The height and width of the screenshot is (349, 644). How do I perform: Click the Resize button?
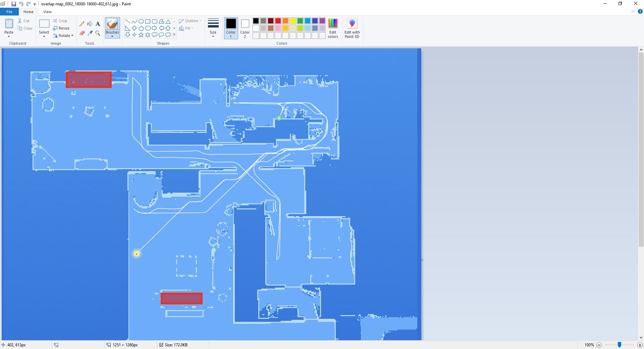61,28
